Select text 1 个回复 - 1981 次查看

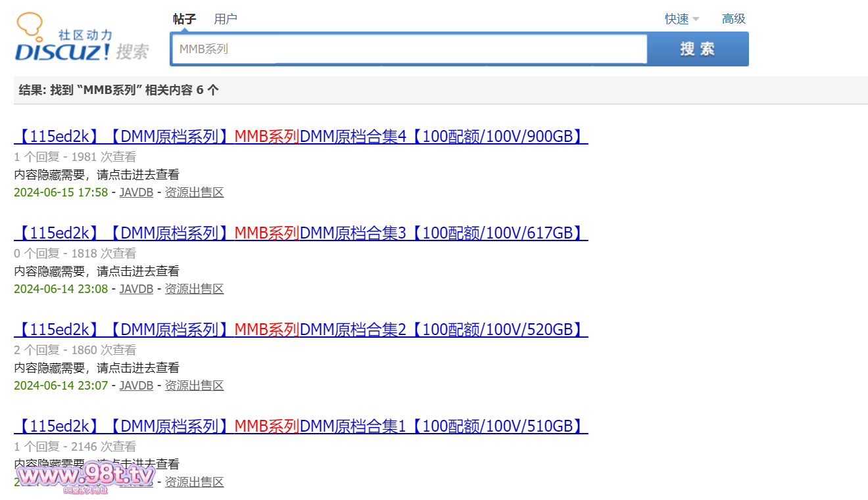tap(75, 157)
